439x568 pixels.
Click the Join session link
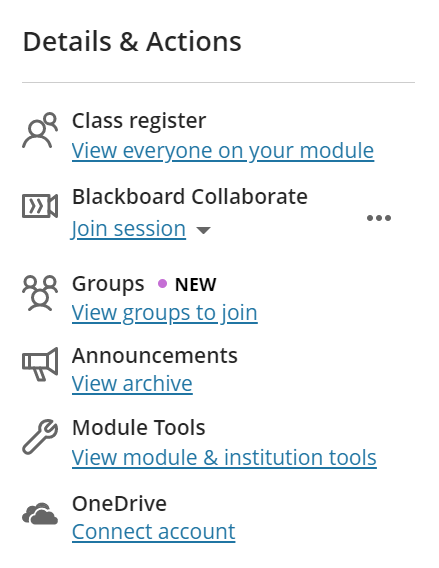pos(129,229)
